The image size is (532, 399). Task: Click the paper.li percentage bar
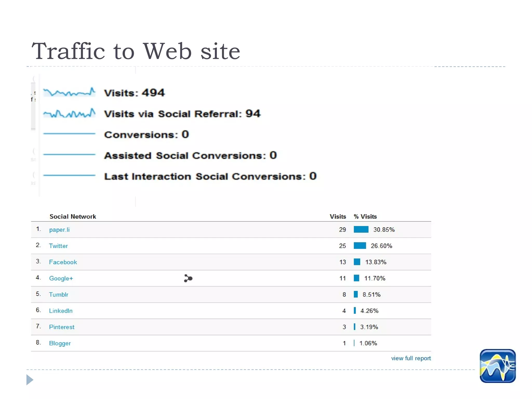tap(361, 229)
